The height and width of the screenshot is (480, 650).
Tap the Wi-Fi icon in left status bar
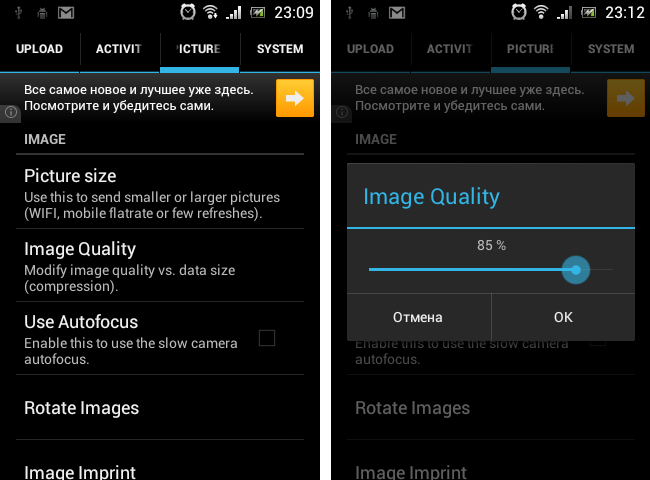click(211, 12)
